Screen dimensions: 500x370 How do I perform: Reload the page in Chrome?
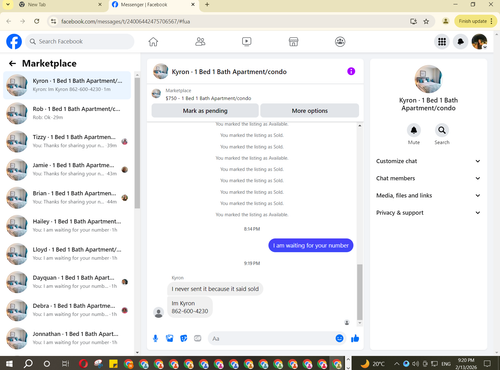[x=37, y=21]
